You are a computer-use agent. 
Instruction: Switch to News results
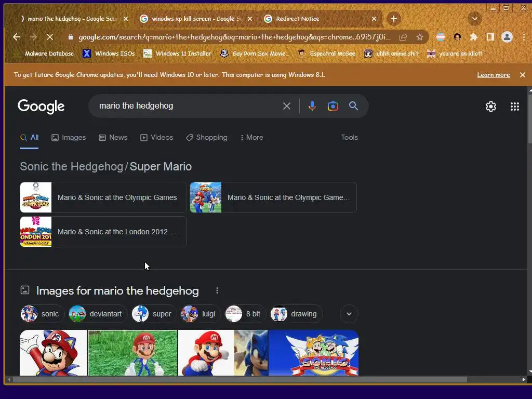(113, 137)
